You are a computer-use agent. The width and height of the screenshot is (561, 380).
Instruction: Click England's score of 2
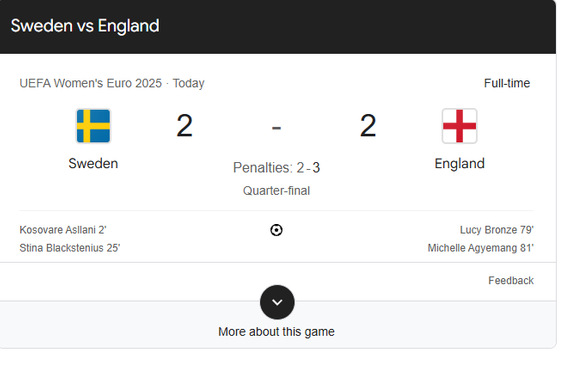pos(368,126)
